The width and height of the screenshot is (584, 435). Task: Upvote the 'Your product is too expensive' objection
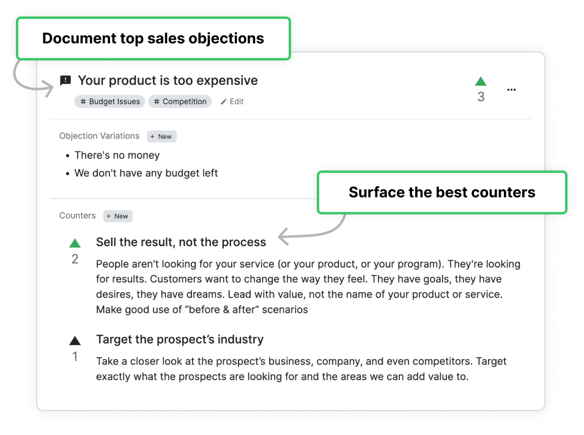[480, 81]
